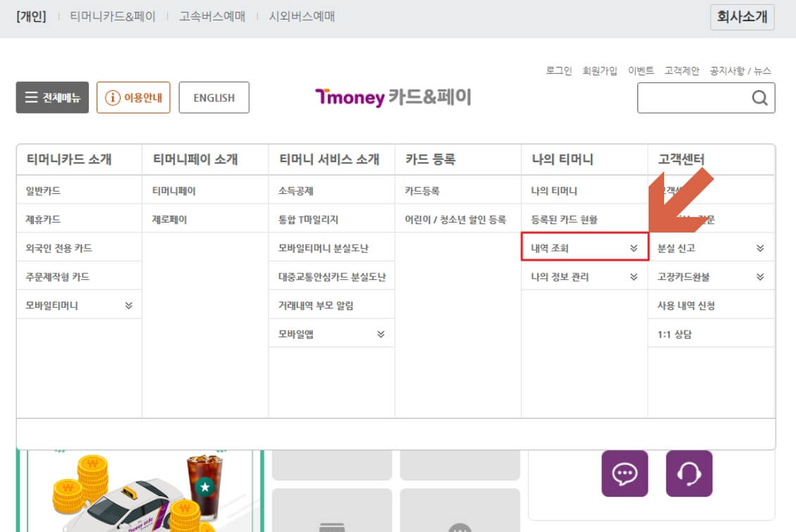The width and height of the screenshot is (796, 532).
Task: Expand the 고장카드환불 submenu chevron
Action: point(760,276)
